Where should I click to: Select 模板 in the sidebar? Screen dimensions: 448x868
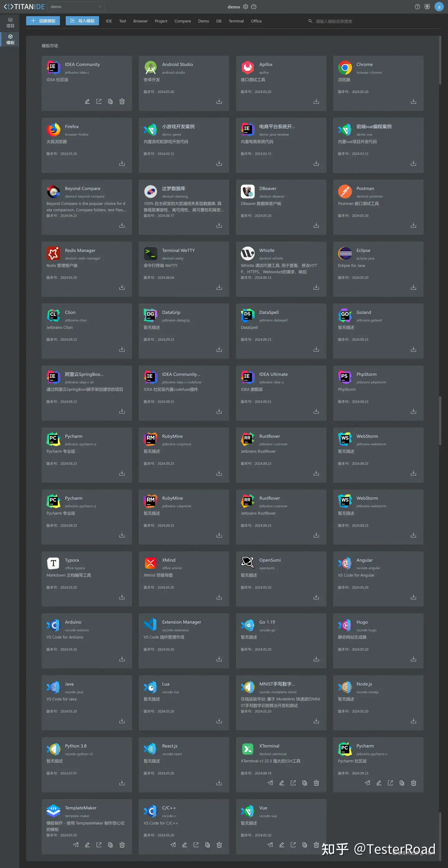(10, 40)
